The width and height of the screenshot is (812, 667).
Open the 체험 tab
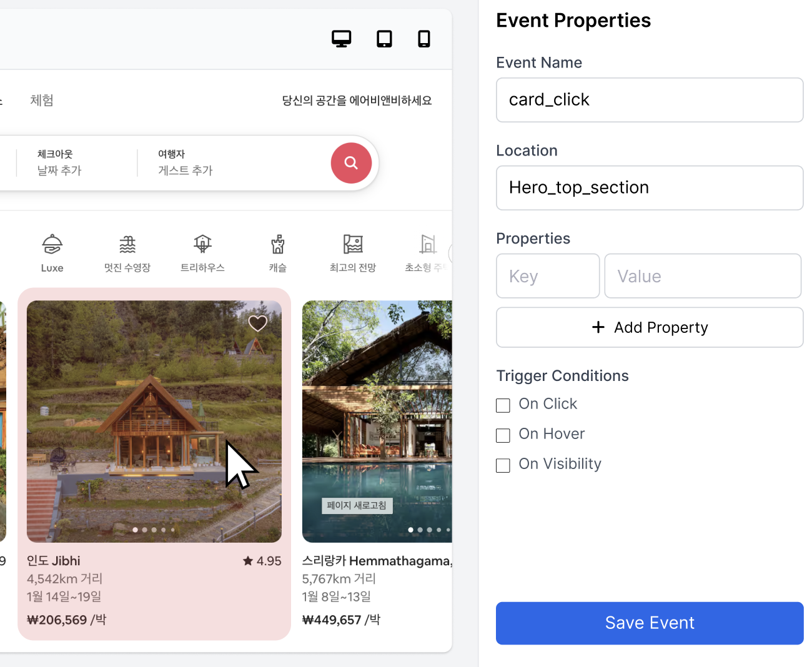coord(42,101)
